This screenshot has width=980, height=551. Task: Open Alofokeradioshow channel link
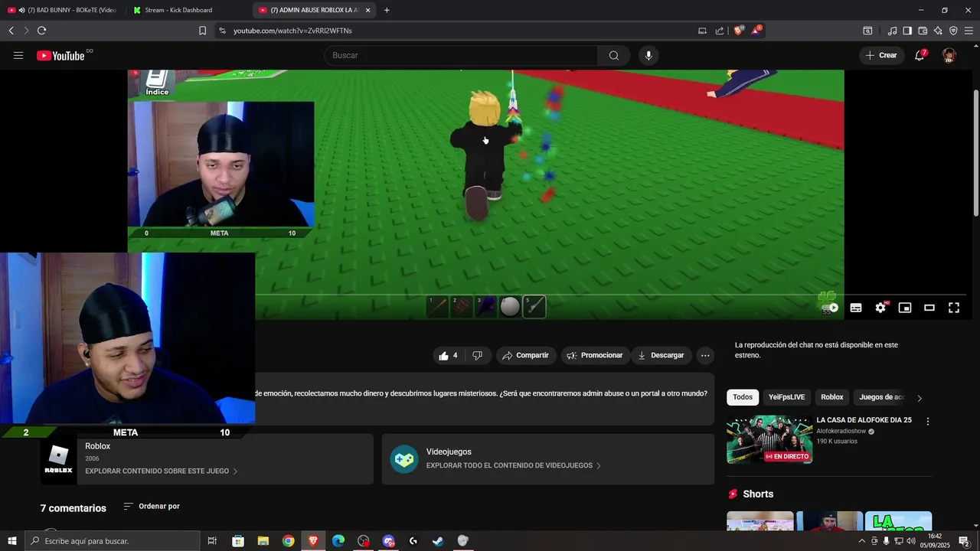pos(841,431)
